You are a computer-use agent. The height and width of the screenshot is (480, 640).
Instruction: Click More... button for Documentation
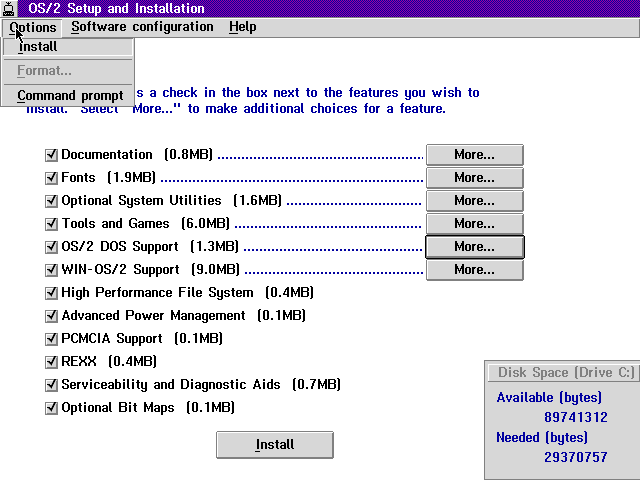tap(475, 155)
